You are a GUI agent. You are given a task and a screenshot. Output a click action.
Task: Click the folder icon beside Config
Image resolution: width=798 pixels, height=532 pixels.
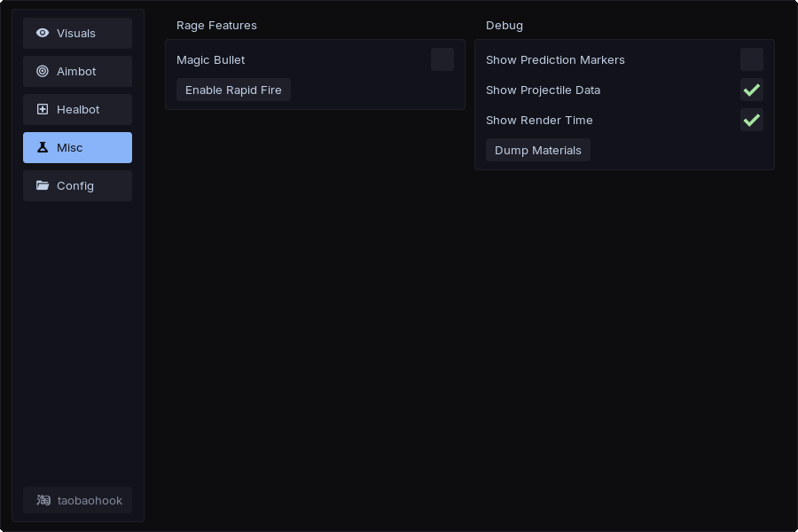coord(43,185)
